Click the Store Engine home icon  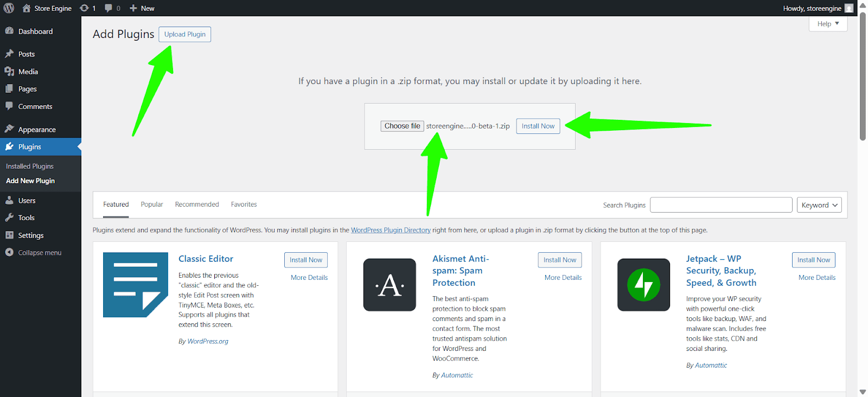[26, 8]
